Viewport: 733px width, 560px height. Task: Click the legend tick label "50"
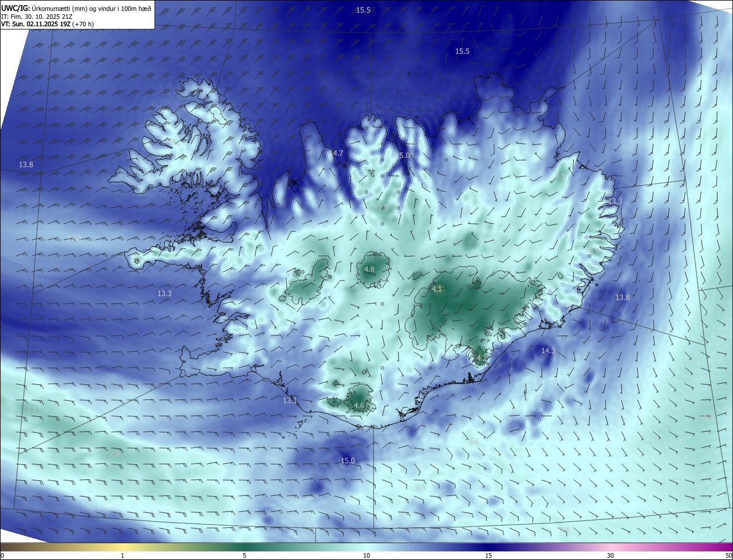728,555
